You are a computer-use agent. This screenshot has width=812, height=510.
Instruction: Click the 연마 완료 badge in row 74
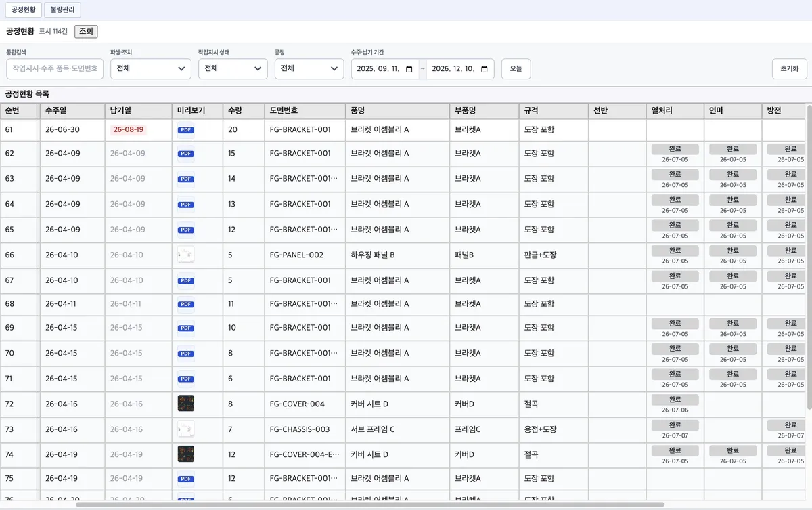coord(733,450)
